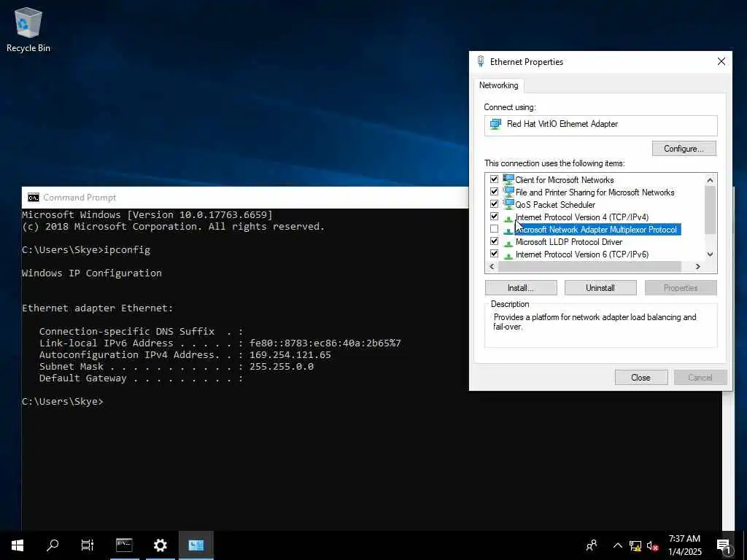Disable Internet Protocol Version 4 checkbox
This screenshot has height=560, width=747.
click(494, 217)
